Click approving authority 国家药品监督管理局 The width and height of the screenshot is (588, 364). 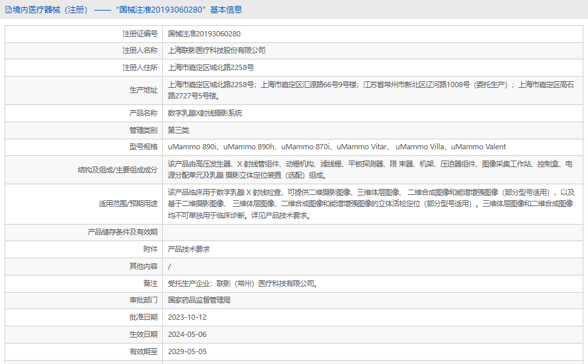coord(199,300)
